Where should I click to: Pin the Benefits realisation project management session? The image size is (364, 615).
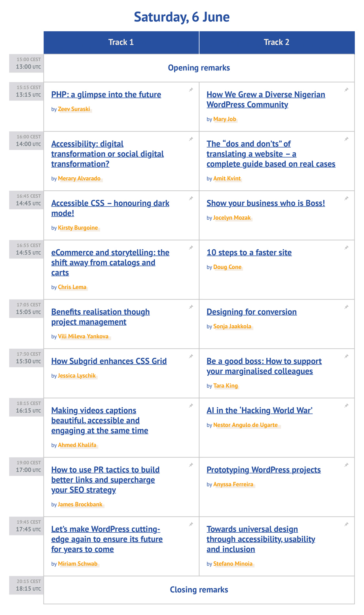(x=191, y=307)
